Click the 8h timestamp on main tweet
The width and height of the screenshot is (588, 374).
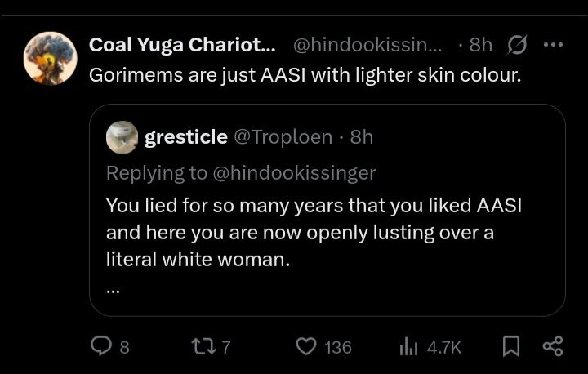click(x=480, y=45)
